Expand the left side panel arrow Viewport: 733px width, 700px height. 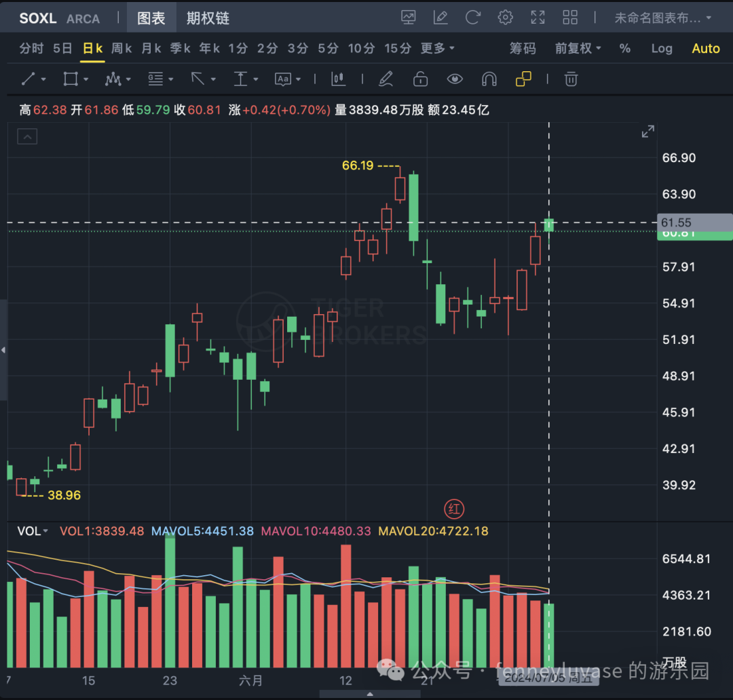coord(3,349)
